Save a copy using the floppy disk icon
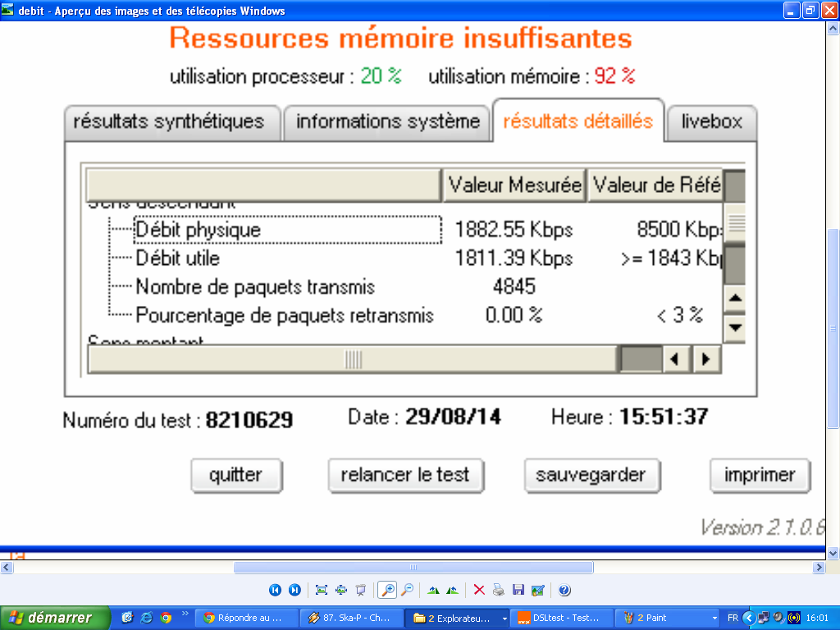840x630 pixels. click(518, 590)
